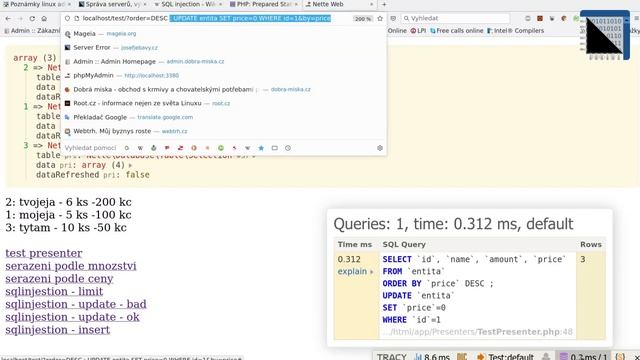640x360 pixels.
Task: Open new browser tab with plus
Action: [x=384, y=4]
